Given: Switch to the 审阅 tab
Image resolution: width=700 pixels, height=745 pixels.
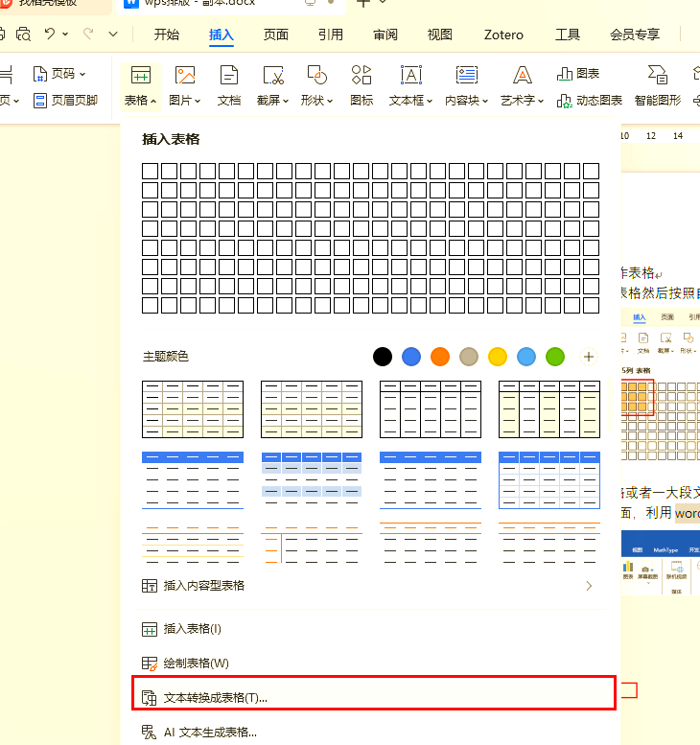Looking at the screenshot, I should click(x=385, y=35).
